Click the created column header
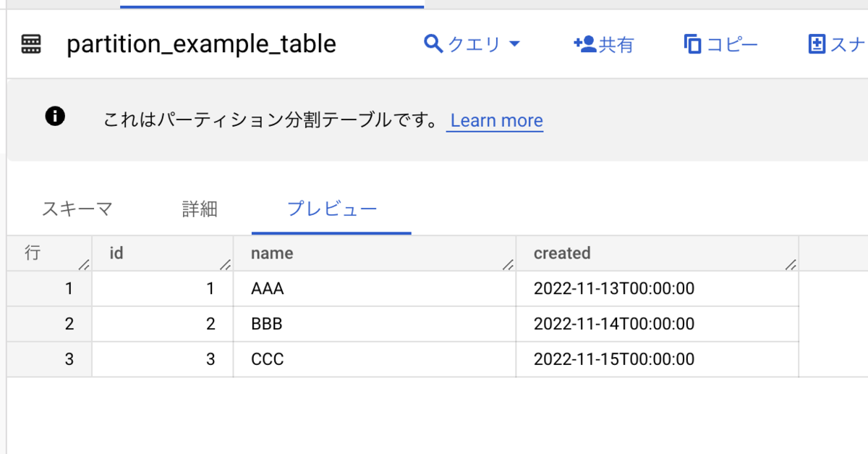 click(562, 253)
